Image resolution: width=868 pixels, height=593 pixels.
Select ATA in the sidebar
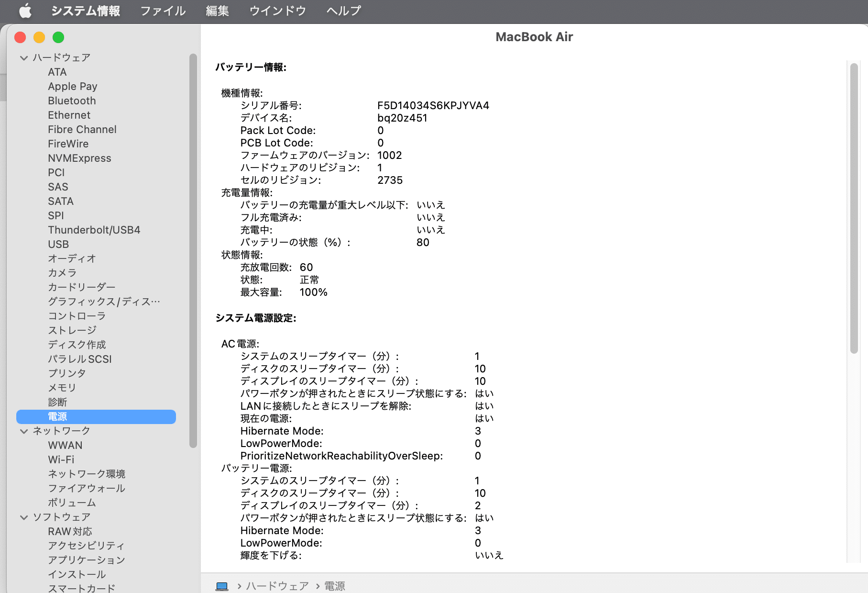click(x=57, y=72)
